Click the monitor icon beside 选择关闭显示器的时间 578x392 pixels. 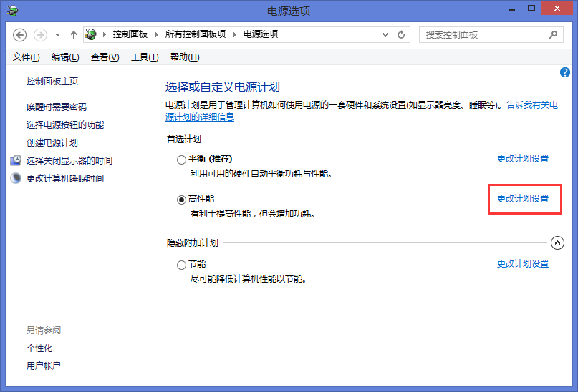(16, 160)
